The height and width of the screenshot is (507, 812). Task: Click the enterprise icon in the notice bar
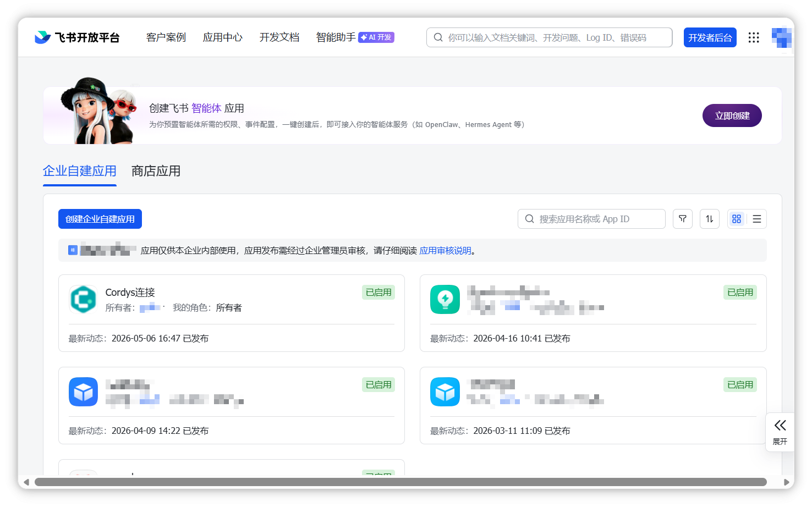click(x=73, y=250)
